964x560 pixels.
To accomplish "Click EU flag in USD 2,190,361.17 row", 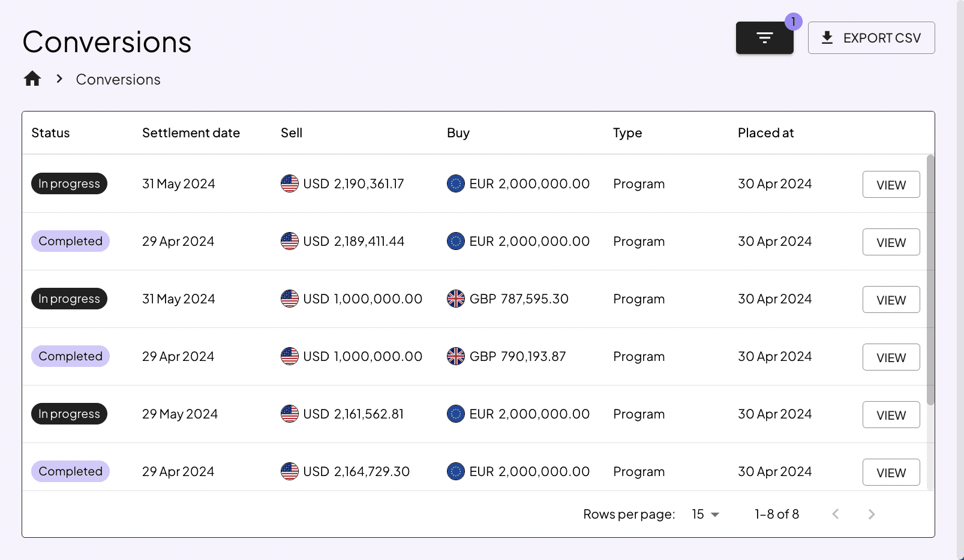I will tap(456, 183).
